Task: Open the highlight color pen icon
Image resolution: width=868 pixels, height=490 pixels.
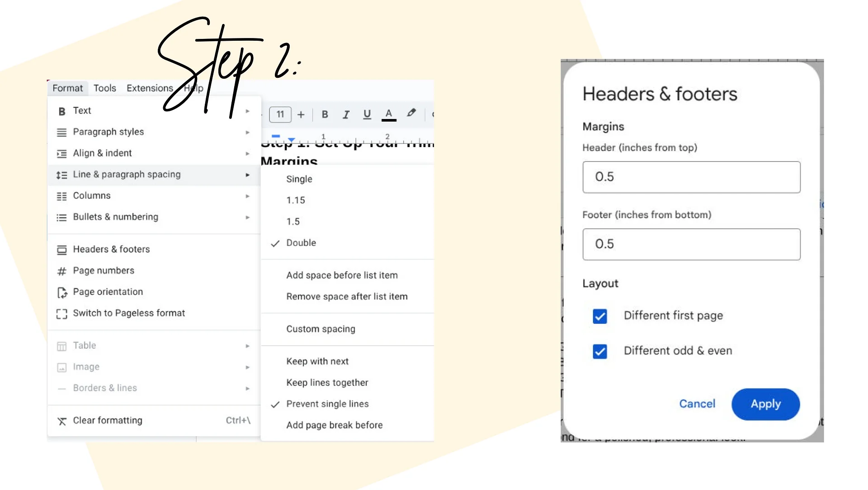Action: [411, 114]
